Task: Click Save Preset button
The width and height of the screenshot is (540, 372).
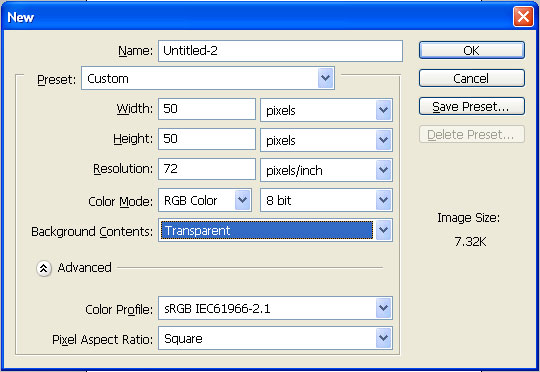Action: 471,106
